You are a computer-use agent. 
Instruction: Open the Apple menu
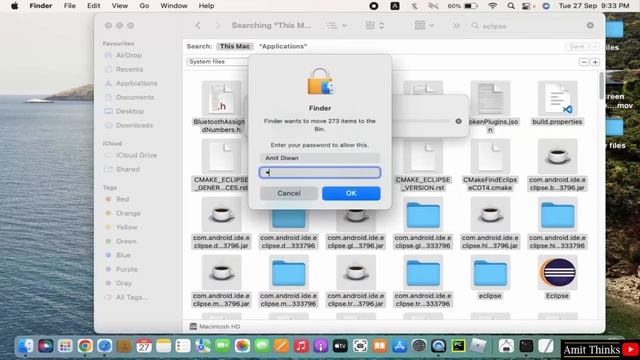(x=15, y=6)
